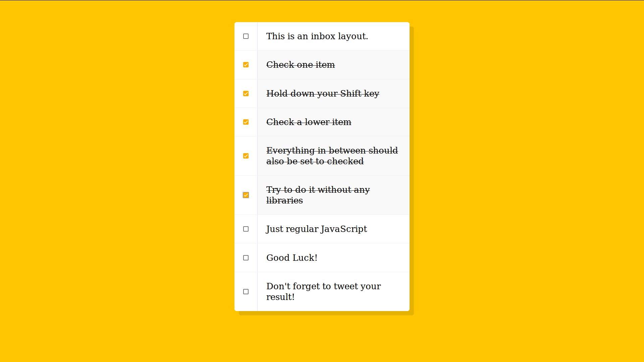Check the 'Good Luck!' checkbox

246,258
